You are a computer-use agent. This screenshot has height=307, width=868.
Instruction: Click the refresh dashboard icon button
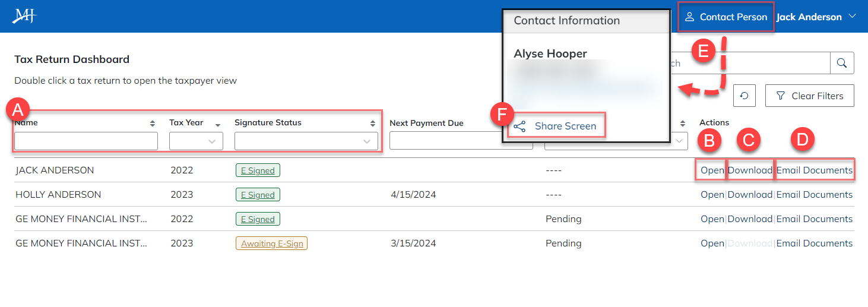pos(745,96)
